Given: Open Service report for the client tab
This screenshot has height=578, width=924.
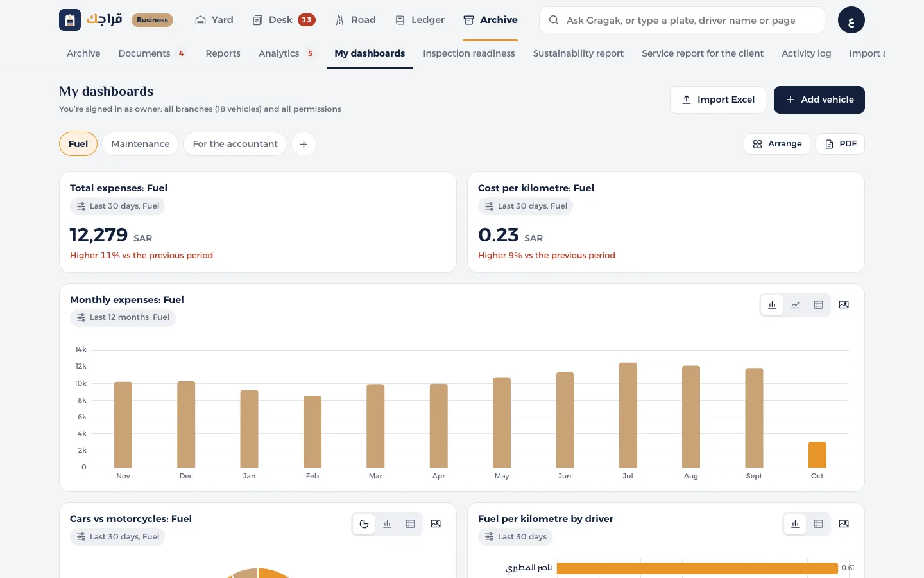Looking at the screenshot, I should pyautogui.click(x=703, y=53).
